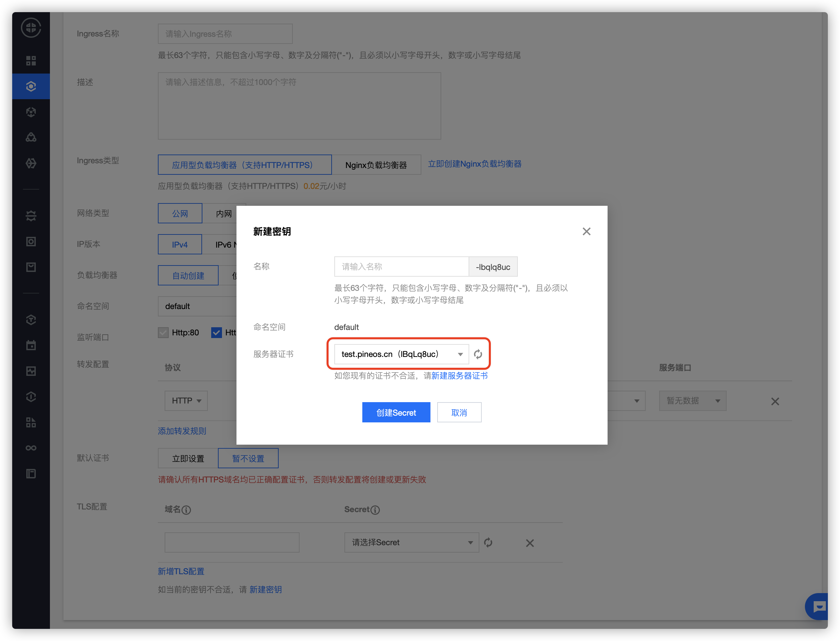Click the infinity loop icon in sidebar

point(31,448)
